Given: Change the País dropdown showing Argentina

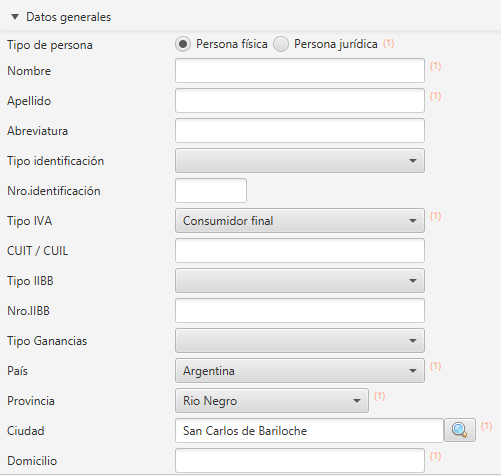Looking at the screenshot, I should (x=300, y=371).
